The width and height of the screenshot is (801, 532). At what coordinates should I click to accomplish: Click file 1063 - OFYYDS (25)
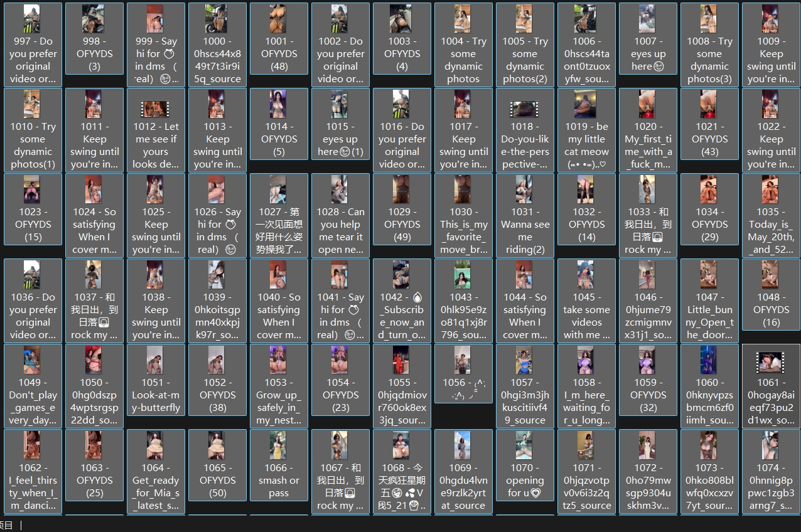click(94, 471)
